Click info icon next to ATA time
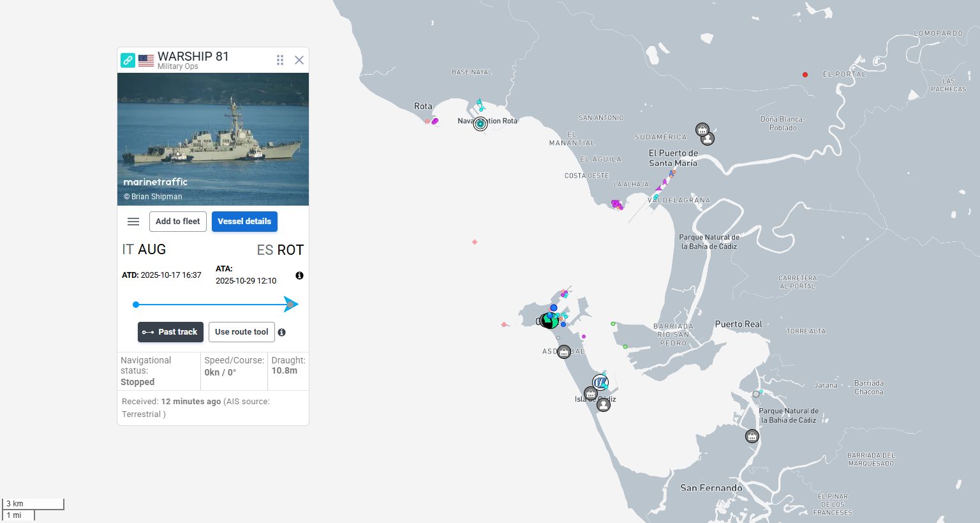 pos(299,276)
